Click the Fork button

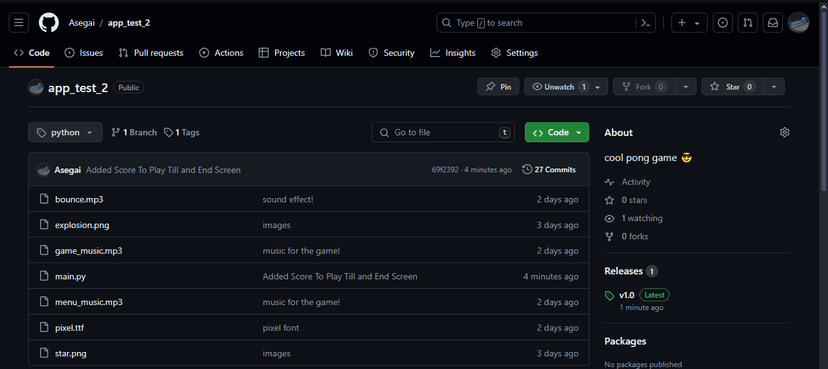[x=644, y=87]
